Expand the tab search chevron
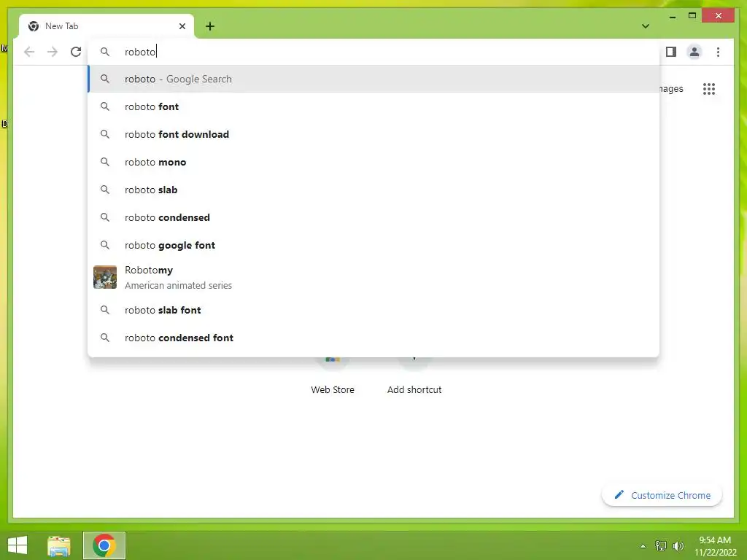This screenshot has width=747, height=560. point(646,26)
